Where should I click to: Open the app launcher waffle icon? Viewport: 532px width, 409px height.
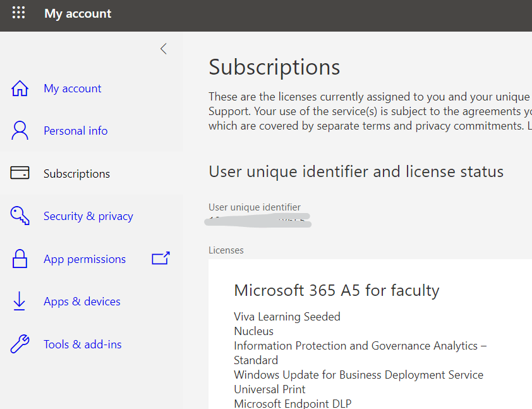click(19, 13)
